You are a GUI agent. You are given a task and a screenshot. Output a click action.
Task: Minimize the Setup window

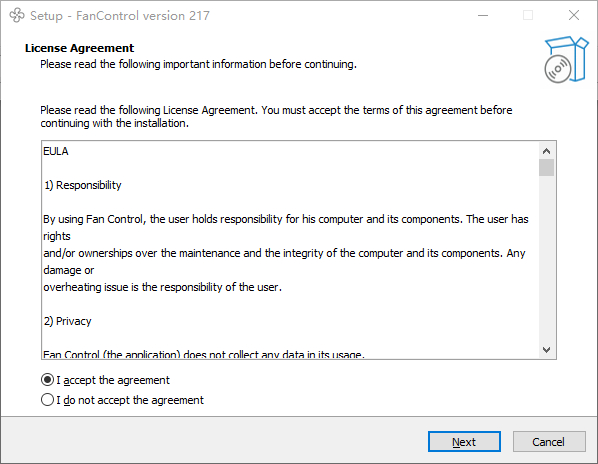483,15
